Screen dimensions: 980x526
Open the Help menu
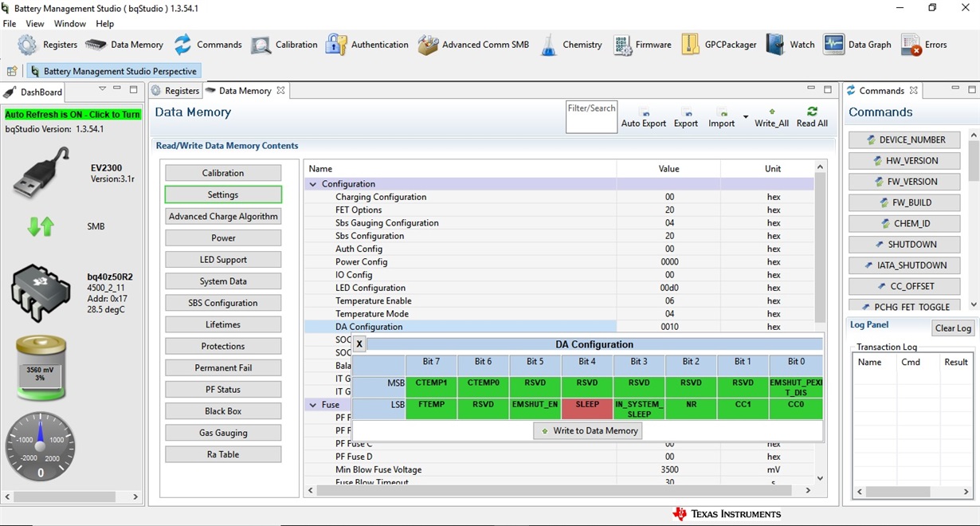tap(104, 24)
